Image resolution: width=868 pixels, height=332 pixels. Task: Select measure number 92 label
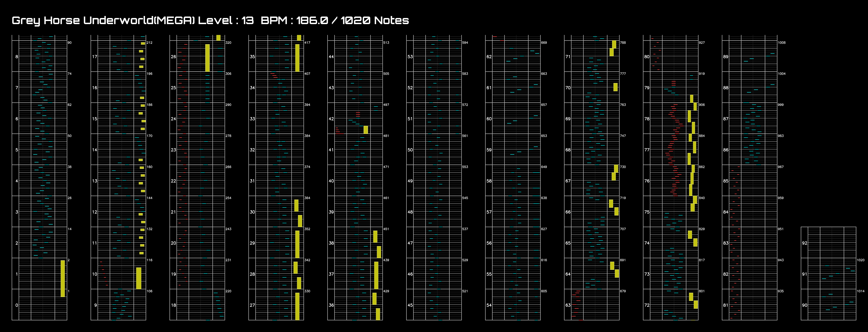click(804, 243)
